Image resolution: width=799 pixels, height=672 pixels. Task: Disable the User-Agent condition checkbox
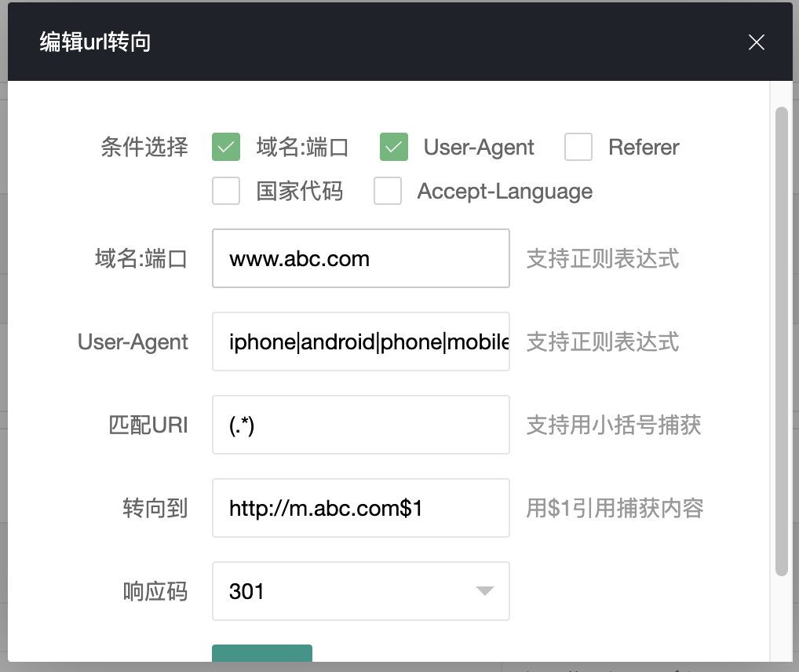(393, 147)
